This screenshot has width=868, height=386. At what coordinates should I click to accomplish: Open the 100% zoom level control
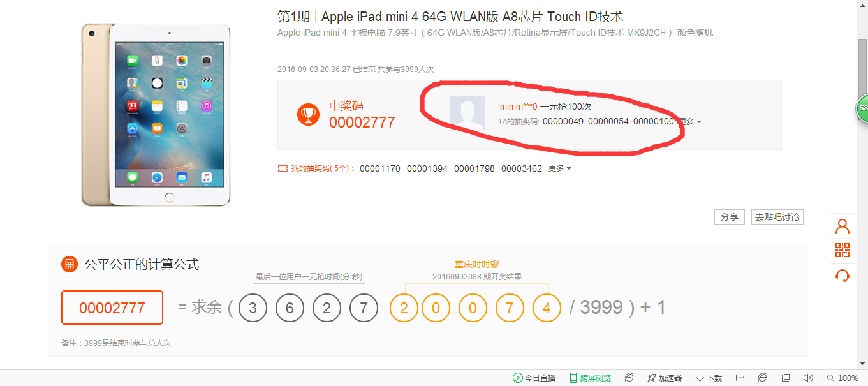pyautogui.click(x=842, y=378)
